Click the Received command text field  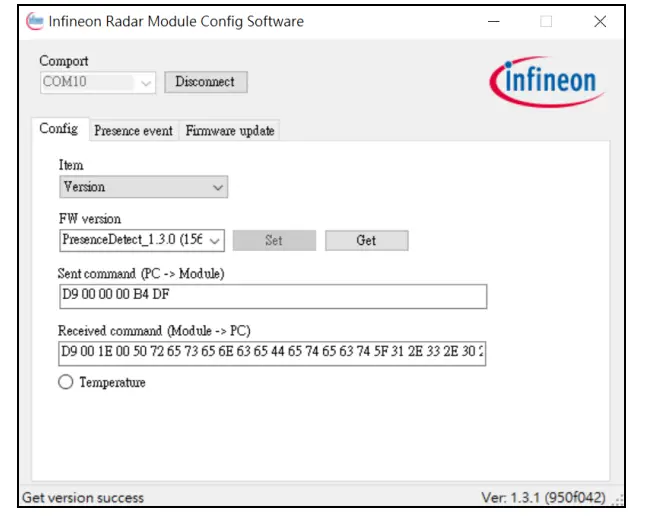tap(272, 353)
